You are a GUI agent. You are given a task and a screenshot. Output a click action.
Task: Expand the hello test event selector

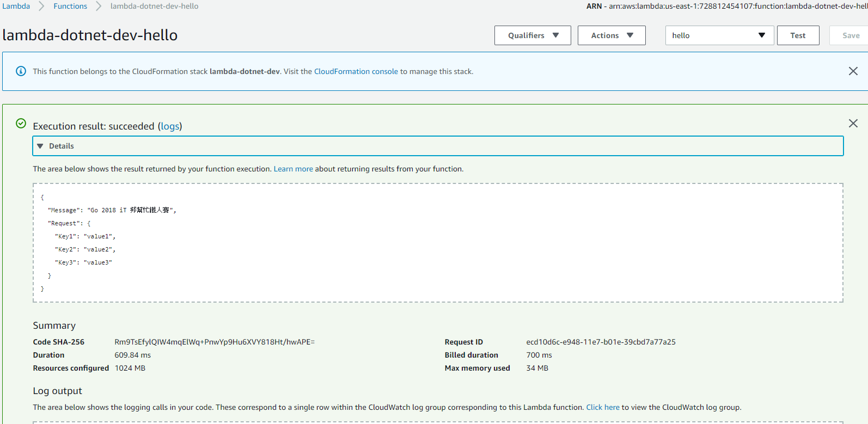719,35
